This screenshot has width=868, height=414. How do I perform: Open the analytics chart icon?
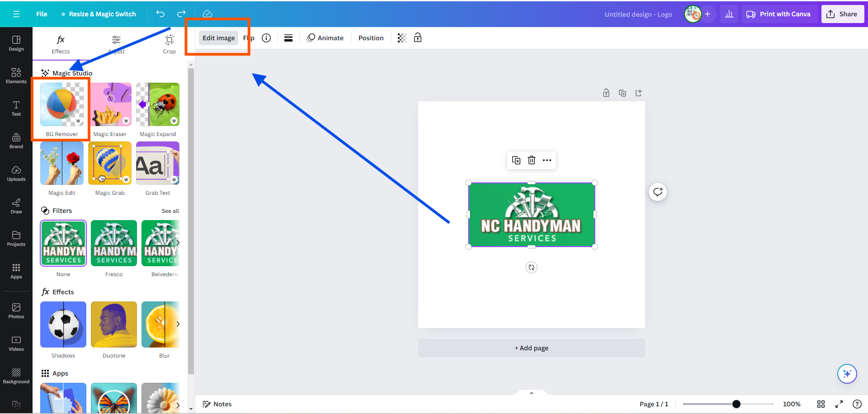pyautogui.click(x=729, y=14)
